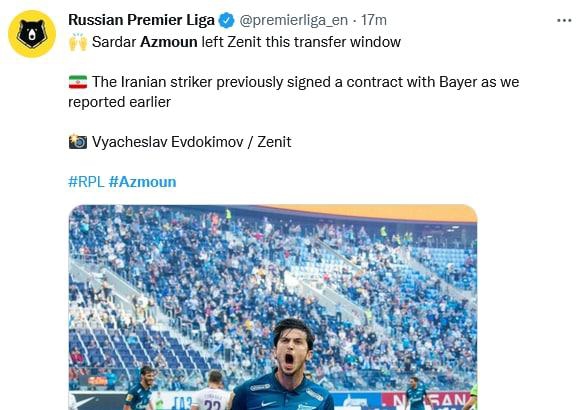Click the Vyacheslav Evdokimov / Zenit credit text
Image resolution: width=585 pixels, height=410 pixels.
click(x=191, y=142)
